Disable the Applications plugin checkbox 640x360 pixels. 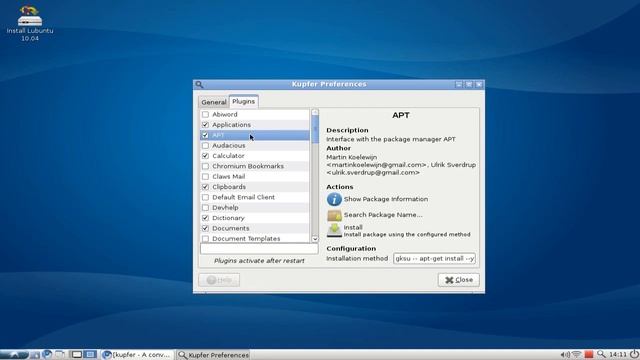[205, 125]
